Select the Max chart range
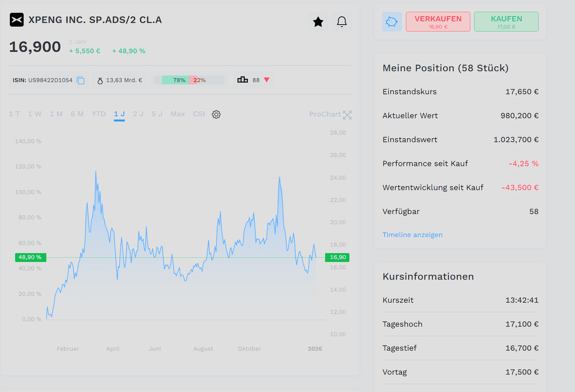Viewport: 575px width, 392px height. coord(178,114)
